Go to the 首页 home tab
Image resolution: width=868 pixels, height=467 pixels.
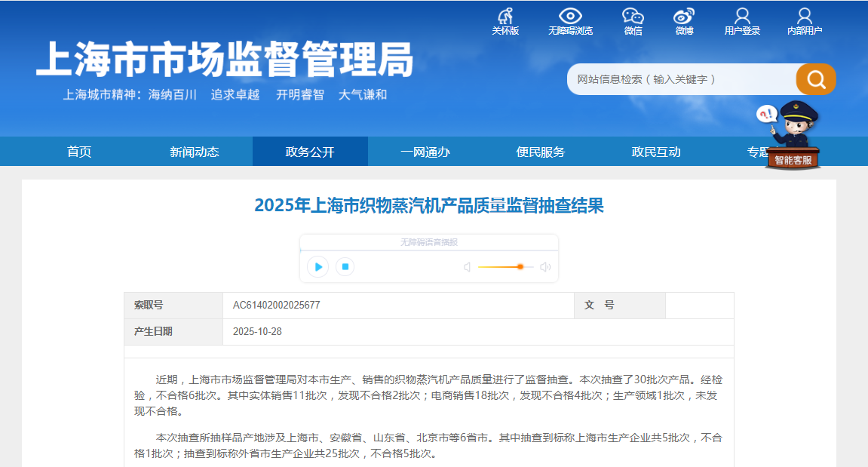79,152
